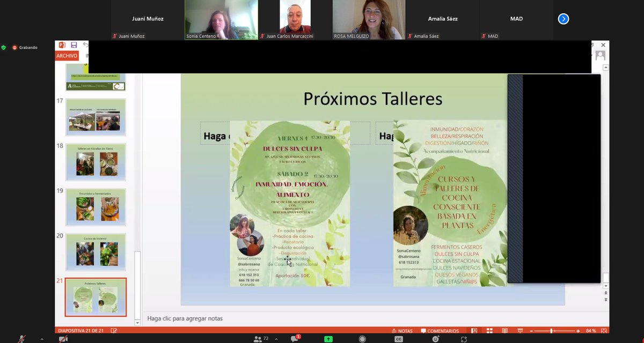Open Zoom reactions emoji menu
Viewport: 644px width, 343px height.
436,339
